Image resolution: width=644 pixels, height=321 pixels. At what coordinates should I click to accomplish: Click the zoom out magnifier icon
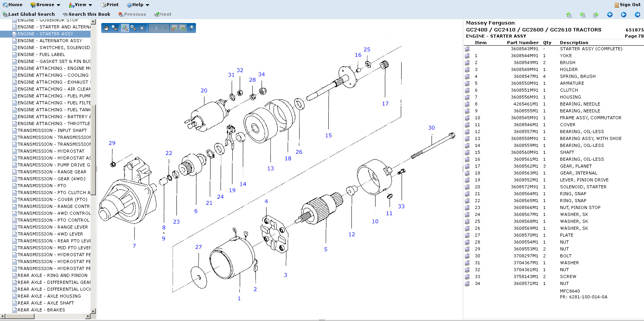(133, 28)
